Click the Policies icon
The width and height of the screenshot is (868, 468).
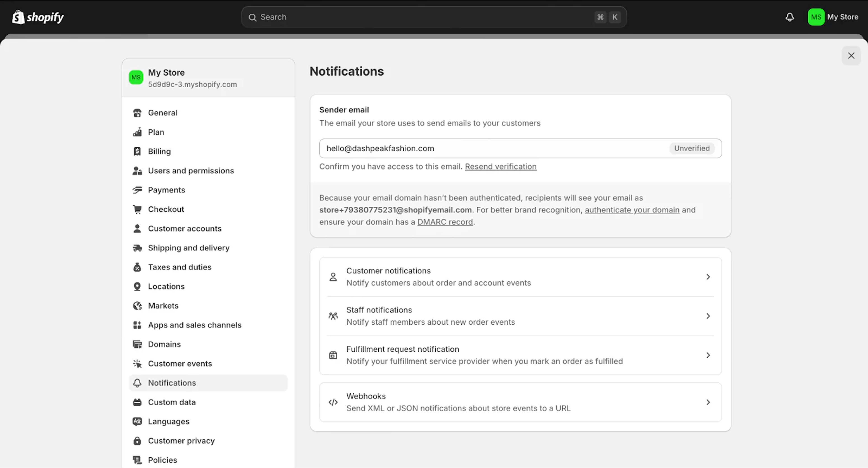pyautogui.click(x=137, y=460)
